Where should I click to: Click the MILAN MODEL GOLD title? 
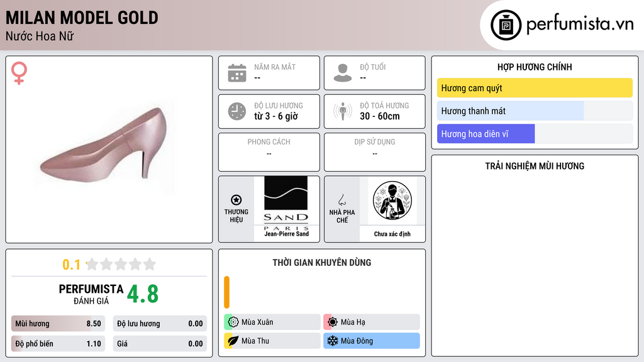pos(82,18)
